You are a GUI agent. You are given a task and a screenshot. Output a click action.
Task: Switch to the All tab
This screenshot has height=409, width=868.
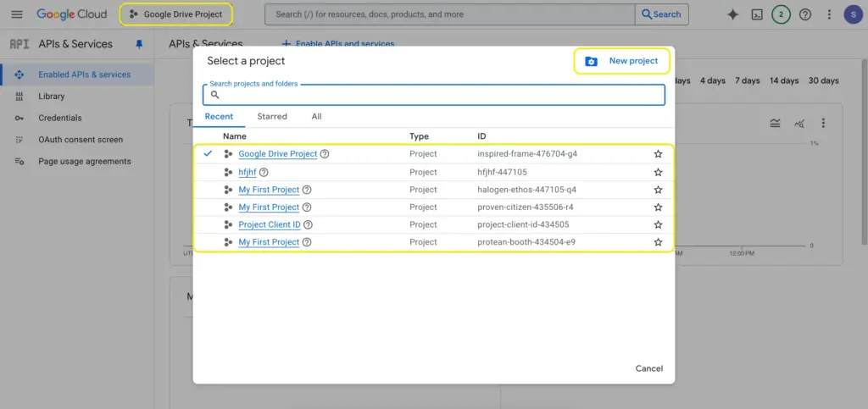[317, 117]
